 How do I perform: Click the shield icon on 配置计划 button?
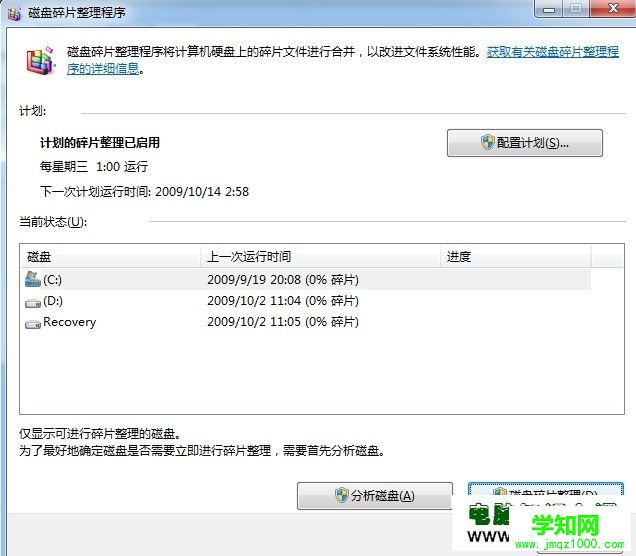pos(488,142)
